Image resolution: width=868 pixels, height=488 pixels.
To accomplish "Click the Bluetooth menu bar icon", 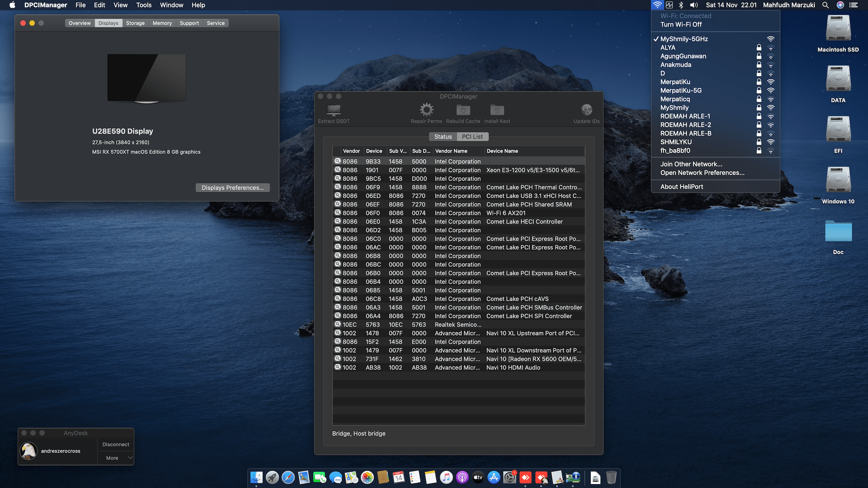I will (681, 5).
